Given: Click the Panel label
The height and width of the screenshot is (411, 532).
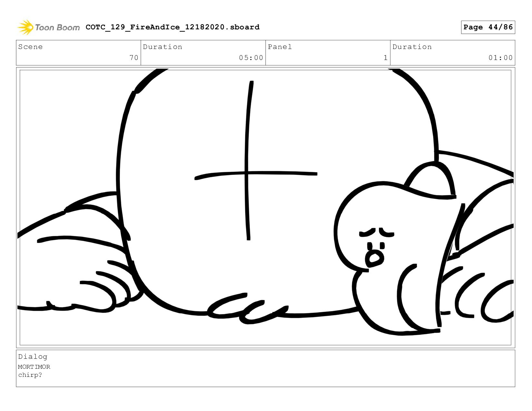Looking at the screenshot, I should coord(280,47).
